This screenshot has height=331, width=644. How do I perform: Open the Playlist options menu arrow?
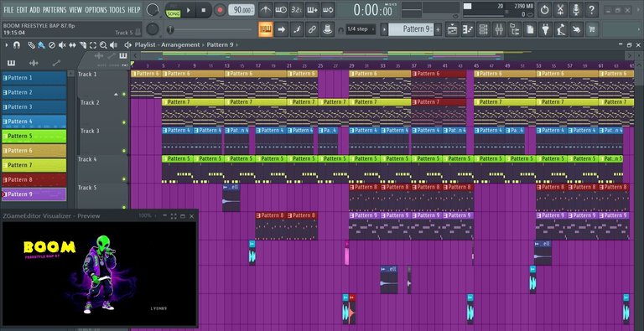(7, 45)
